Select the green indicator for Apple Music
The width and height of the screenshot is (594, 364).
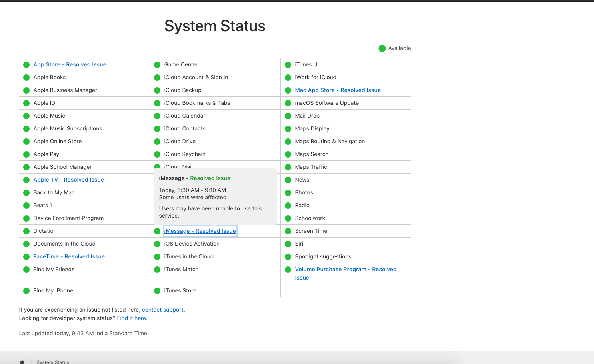pyautogui.click(x=26, y=116)
